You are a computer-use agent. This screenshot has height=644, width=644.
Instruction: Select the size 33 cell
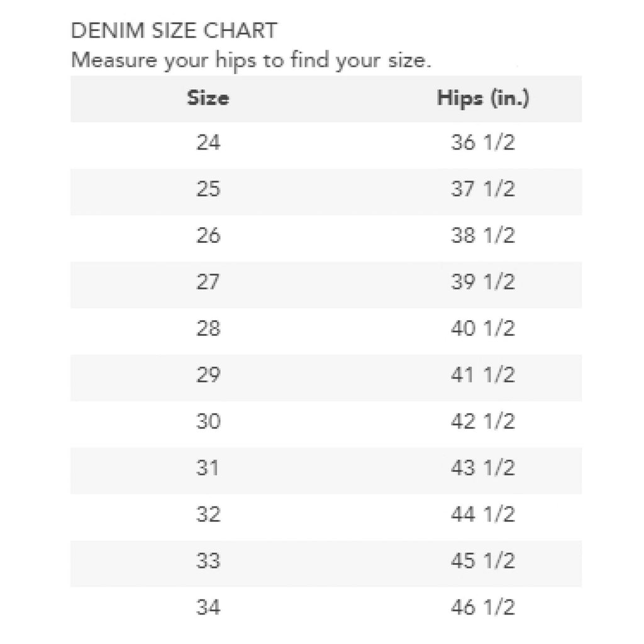click(x=208, y=561)
